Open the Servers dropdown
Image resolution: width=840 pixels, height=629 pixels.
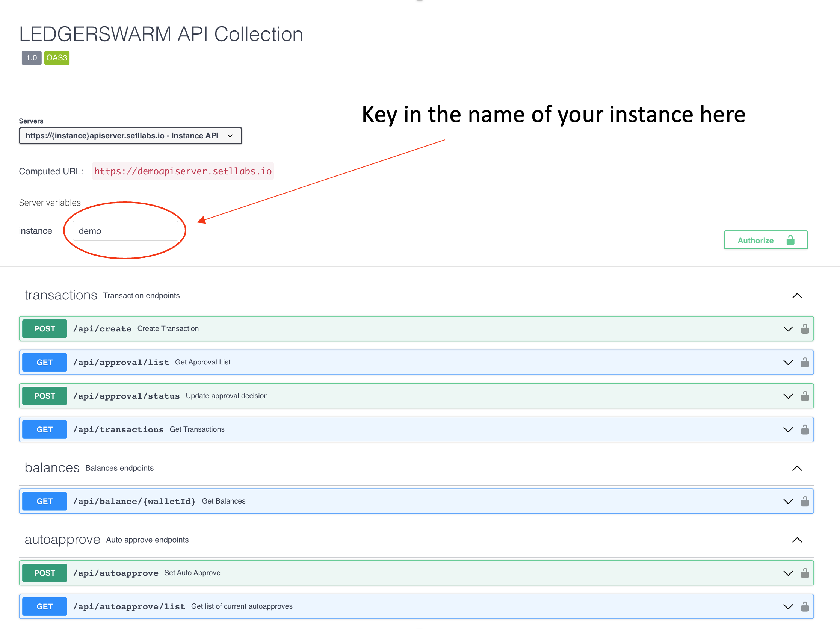pos(130,136)
